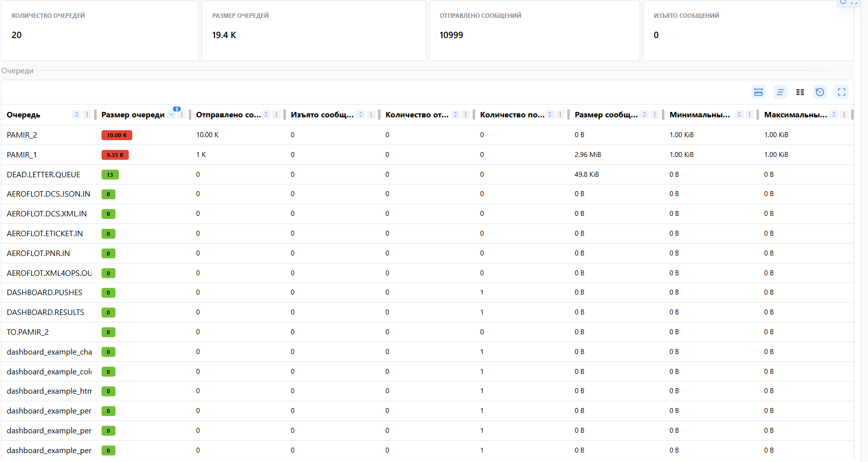The width and height of the screenshot is (868, 462).
Task: Click the Количество очередей summary card
Action: click(100, 31)
